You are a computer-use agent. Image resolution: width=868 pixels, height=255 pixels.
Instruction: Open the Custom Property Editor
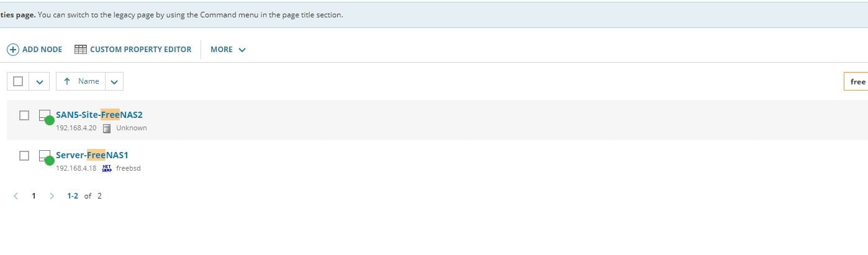pyautogui.click(x=140, y=50)
